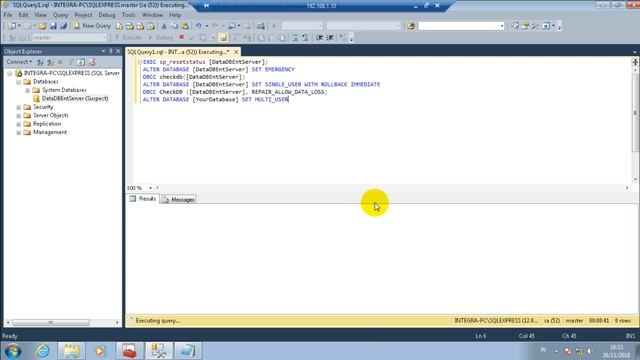Expand the Security folder
This screenshot has width=640, height=360.
(x=18, y=107)
